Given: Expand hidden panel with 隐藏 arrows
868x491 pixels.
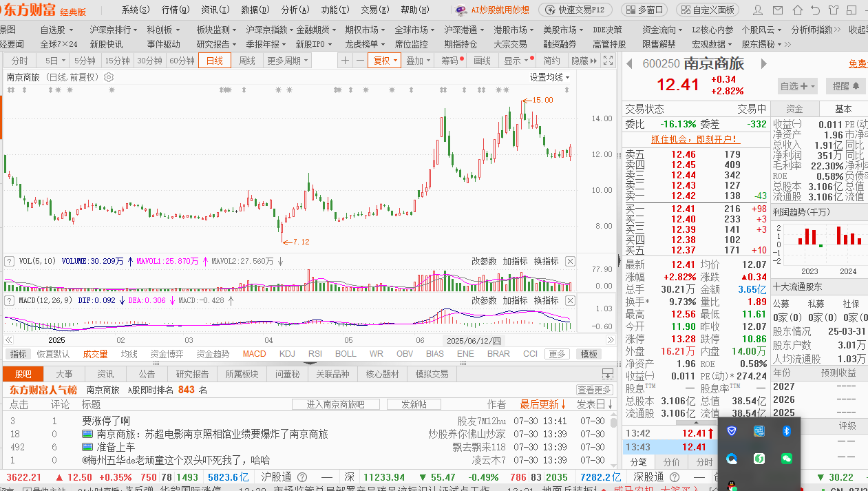Looking at the screenshot, I should 584,60.
